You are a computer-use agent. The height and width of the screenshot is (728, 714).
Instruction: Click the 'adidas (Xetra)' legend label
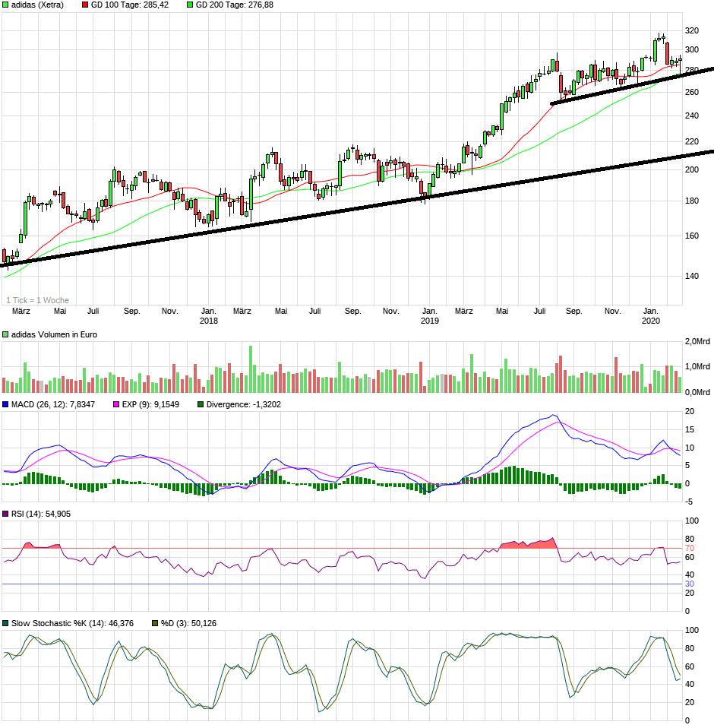pyautogui.click(x=37, y=5)
